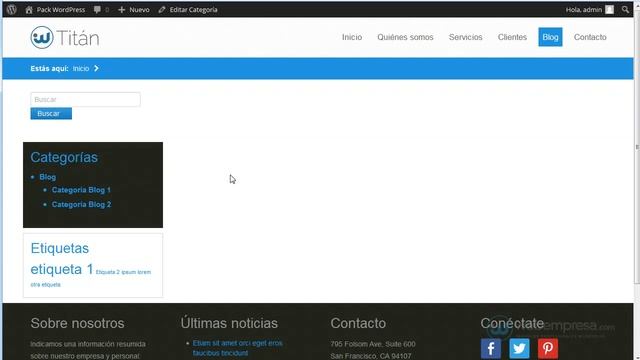
Task: Choose Editar Categoría in admin bar
Action: 188,9
